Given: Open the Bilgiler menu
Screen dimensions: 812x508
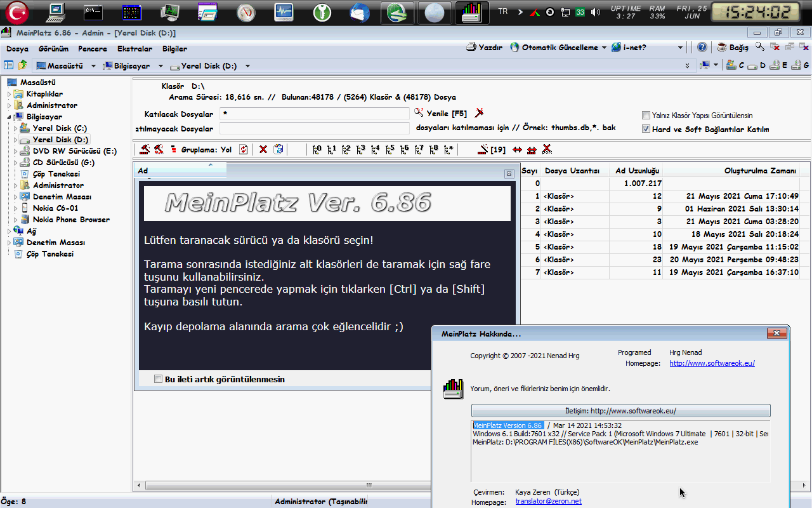Looking at the screenshot, I should [174, 49].
